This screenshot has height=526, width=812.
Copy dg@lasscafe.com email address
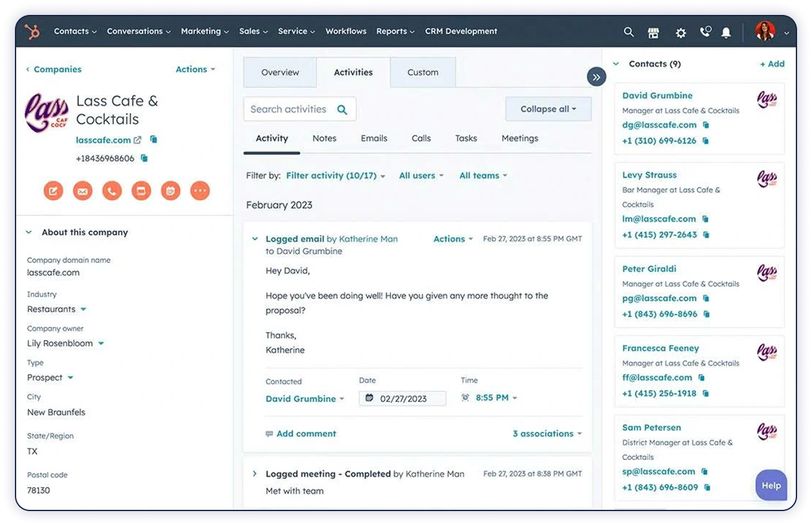706,125
